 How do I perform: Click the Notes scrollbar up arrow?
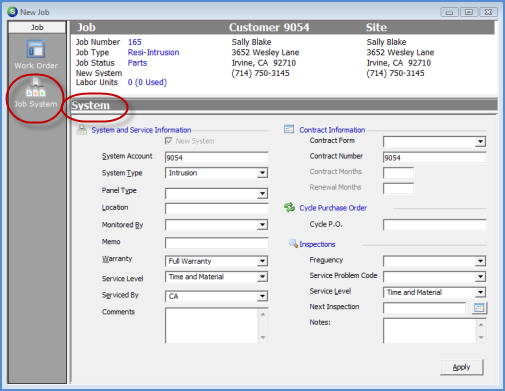pos(481,324)
